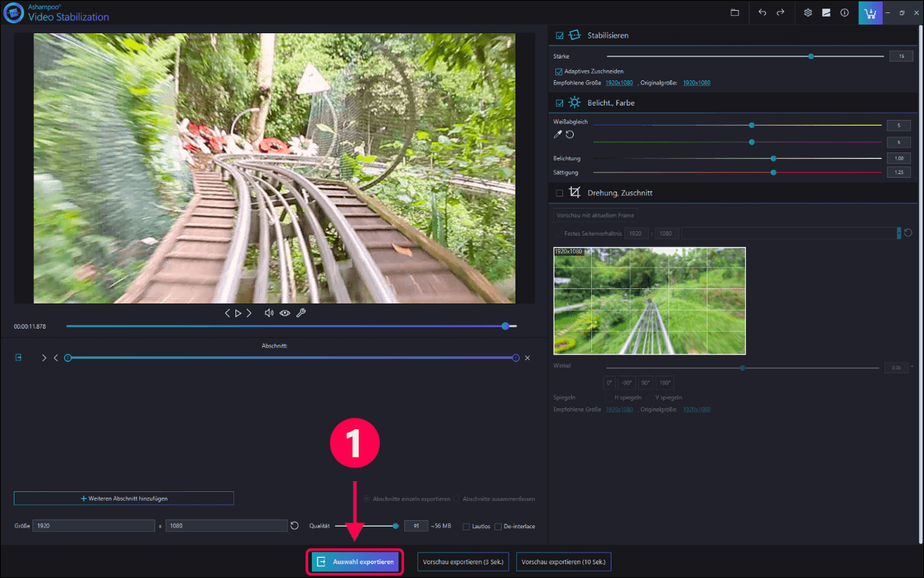Click the estimated size text ~56 MB
This screenshot has height=578, width=924.
click(x=441, y=527)
